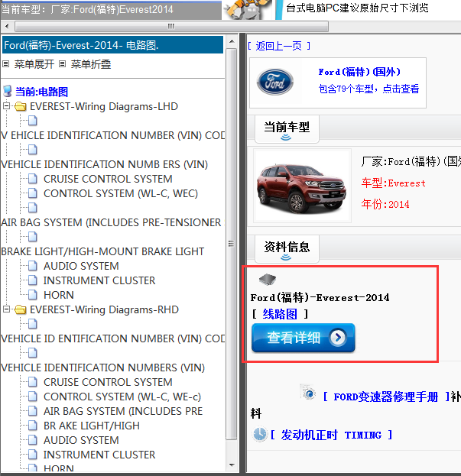Open CONTROL SYSTEM (WL-C, WEC) entry
The image size is (461, 476).
pos(121,193)
